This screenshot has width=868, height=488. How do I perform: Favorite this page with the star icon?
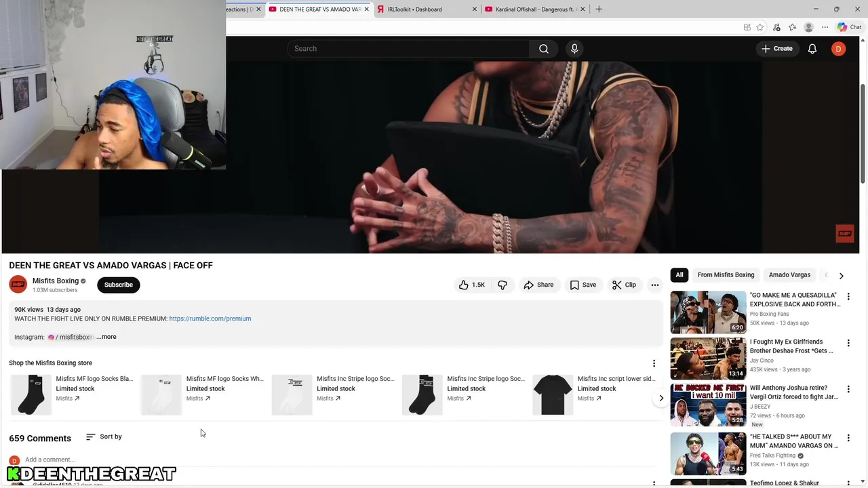[x=760, y=27]
